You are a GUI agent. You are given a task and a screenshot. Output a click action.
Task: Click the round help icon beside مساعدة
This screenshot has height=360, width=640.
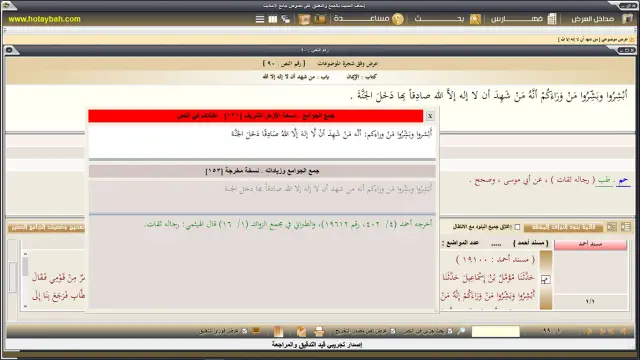[x=398, y=19]
